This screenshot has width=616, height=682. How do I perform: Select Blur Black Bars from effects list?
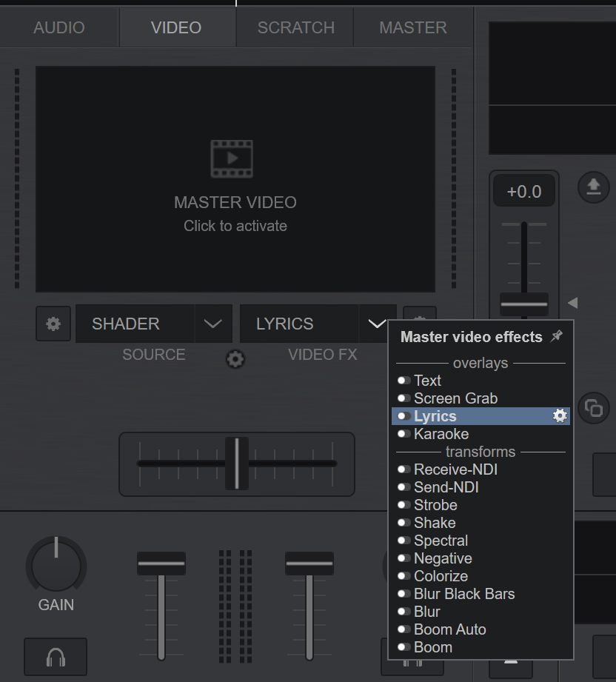(464, 594)
